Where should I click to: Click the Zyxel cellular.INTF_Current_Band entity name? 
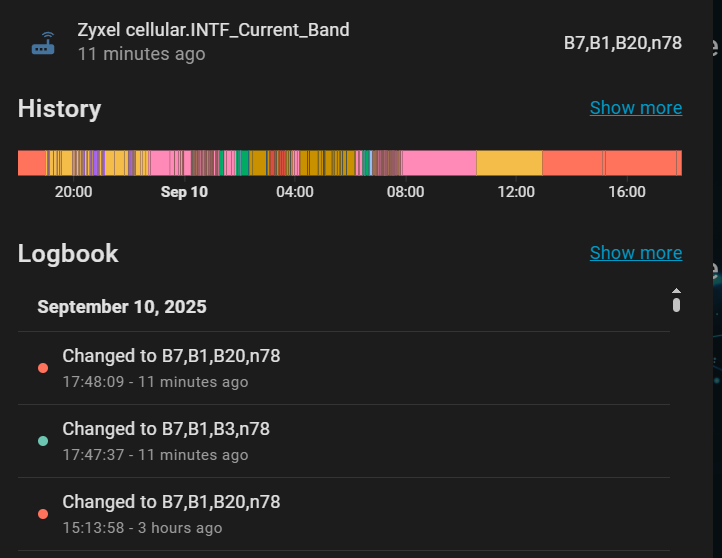[213, 30]
